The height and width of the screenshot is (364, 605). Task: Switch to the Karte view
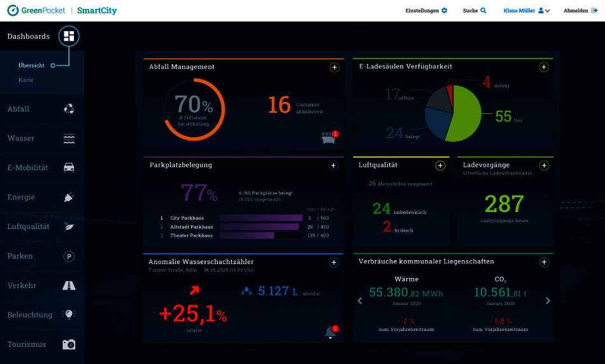[x=26, y=80]
